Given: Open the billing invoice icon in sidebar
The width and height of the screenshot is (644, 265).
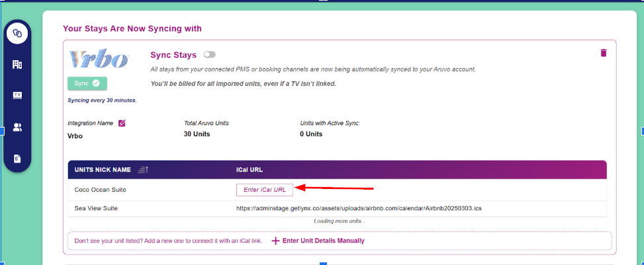Looking at the screenshot, I should 17,159.
